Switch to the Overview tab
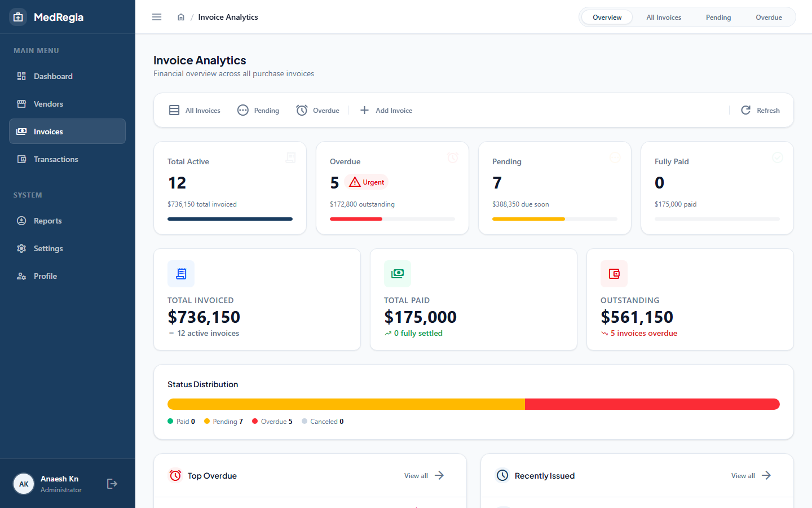812x508 pixels. (x=607, y=17)
